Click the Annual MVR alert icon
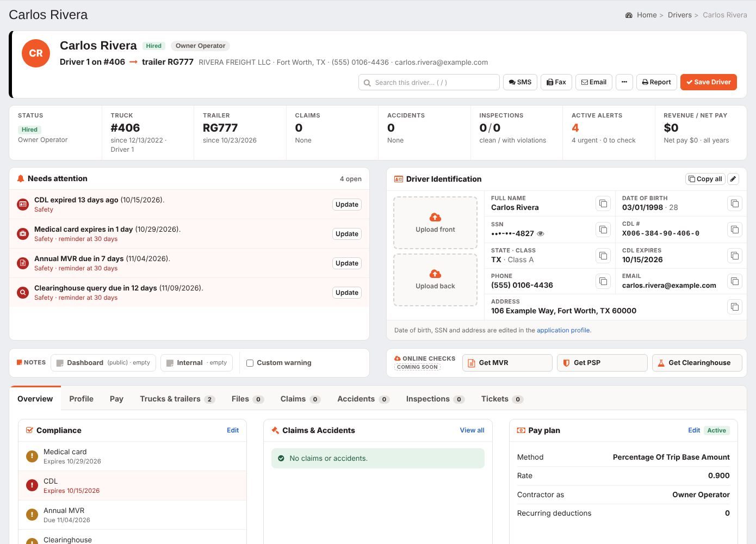 point(23,263)
